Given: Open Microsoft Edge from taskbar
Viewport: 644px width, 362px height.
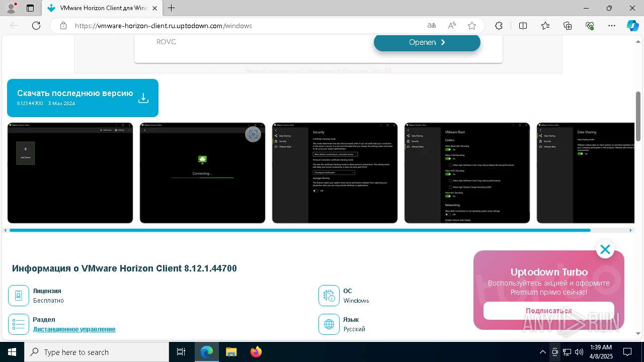Looking at the screenshot, I should coord(207,352).
